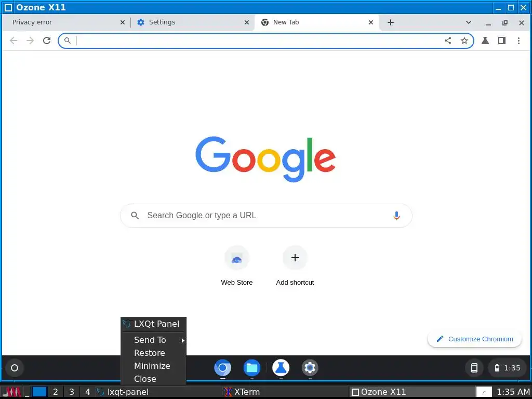Open new tab with plus button

pos(391,22)
